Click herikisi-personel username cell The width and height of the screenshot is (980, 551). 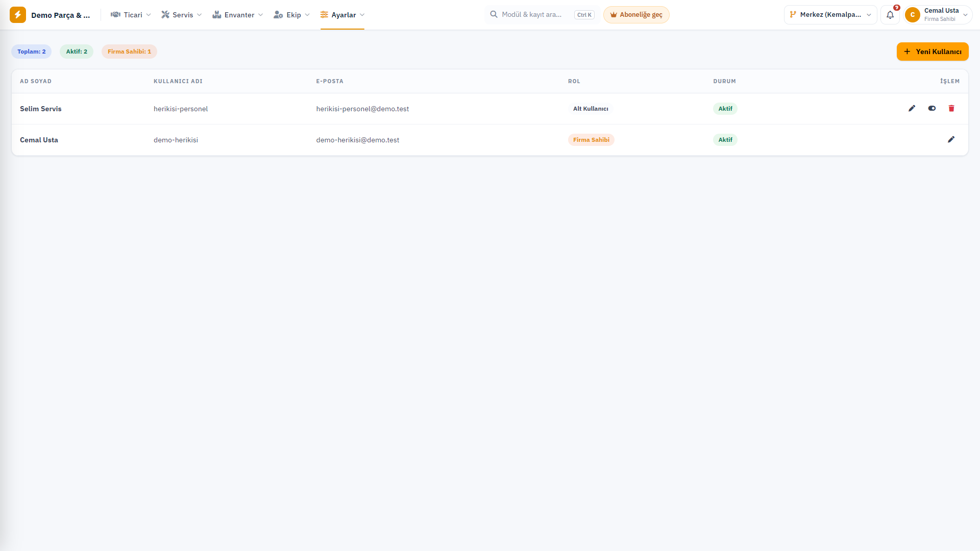[x=181, y=109]
